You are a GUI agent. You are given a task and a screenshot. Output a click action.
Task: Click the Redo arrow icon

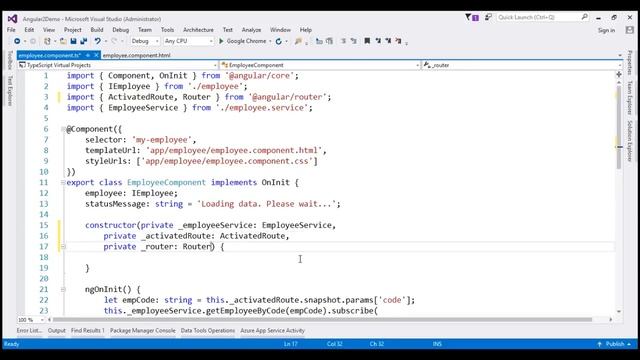pos(114,41)
